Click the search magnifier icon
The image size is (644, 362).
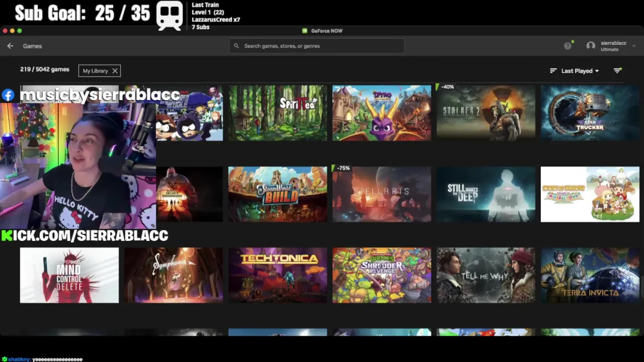(236, 46)
